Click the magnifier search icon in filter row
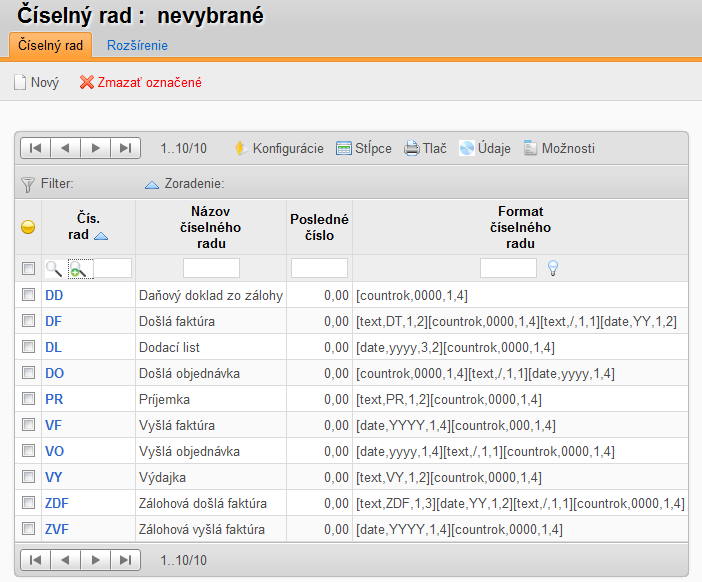Screen dimensions: 702x582 point(54,269)
